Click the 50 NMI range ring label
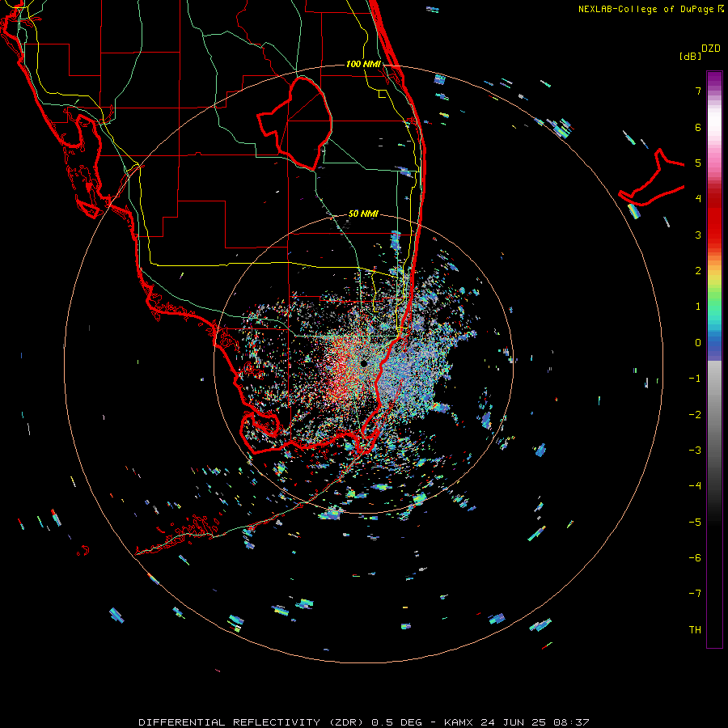Screen dimensions: 728x728 pyautogui.click(x=363, y=214)
